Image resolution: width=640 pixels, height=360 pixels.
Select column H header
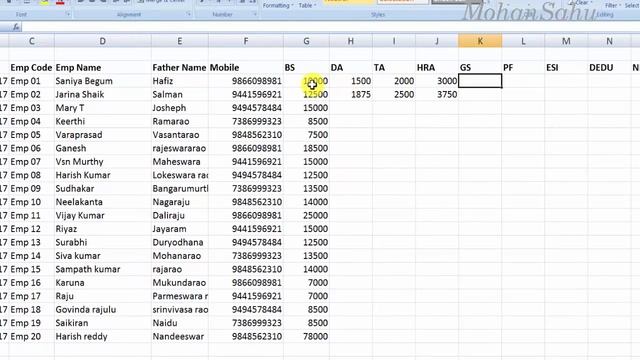(x=351, y=41)
